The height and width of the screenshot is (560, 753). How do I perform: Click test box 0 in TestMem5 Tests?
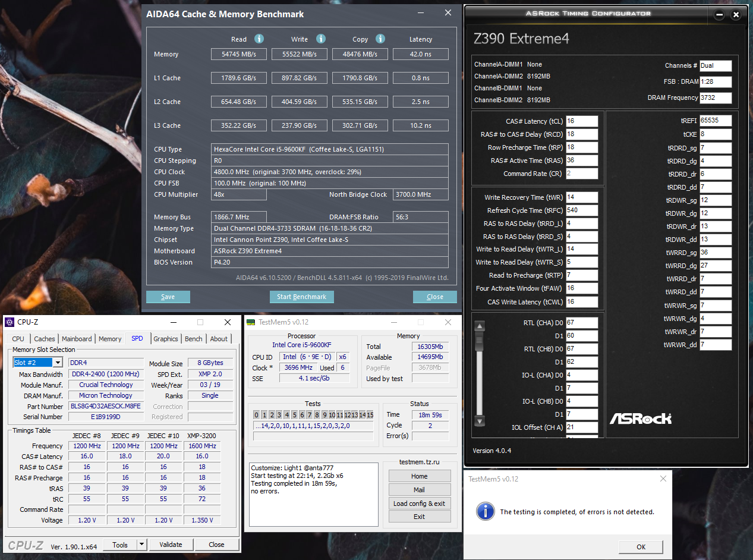click(x=257, y=415)
